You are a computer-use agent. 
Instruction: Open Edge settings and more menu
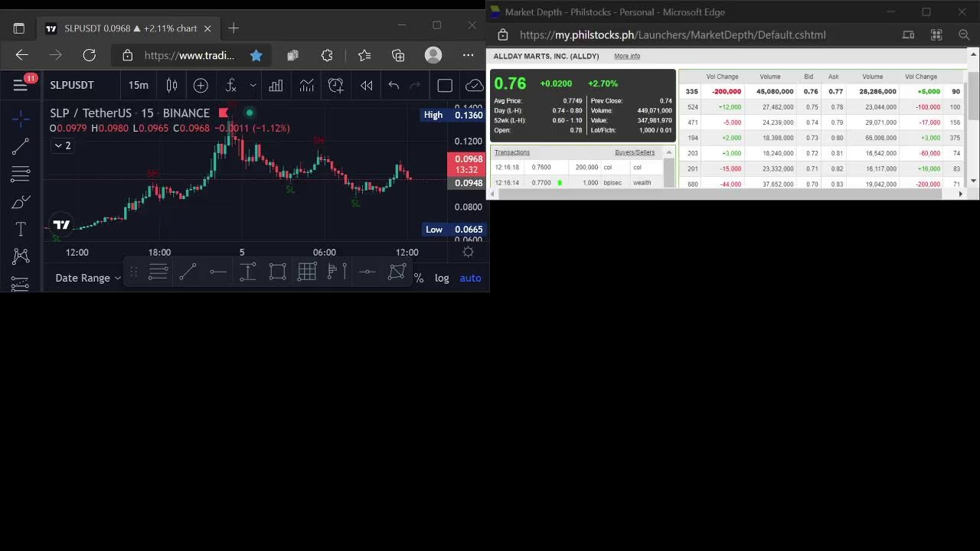pos(469,55)
